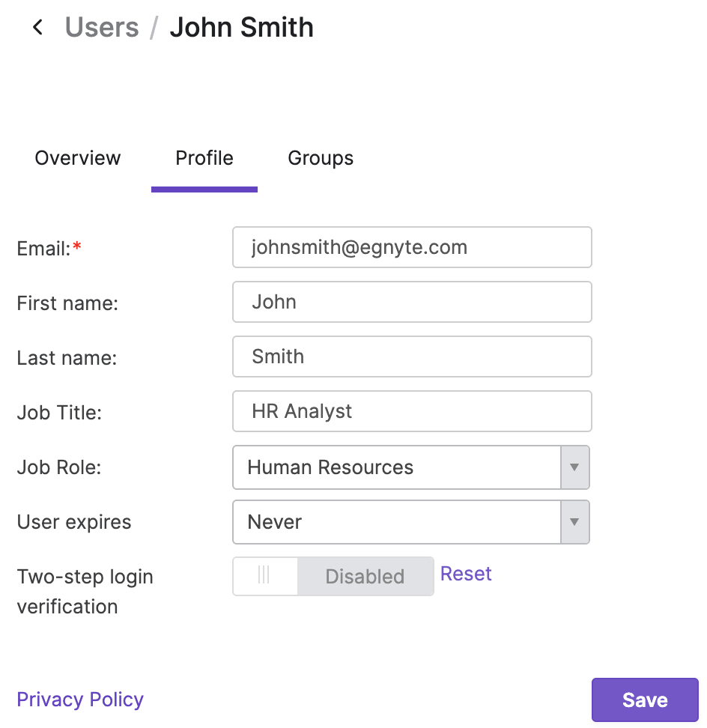Select the Profile tab
Image resolution: width=707 pixels, height=728 pixels.
[x=204, y=158]
